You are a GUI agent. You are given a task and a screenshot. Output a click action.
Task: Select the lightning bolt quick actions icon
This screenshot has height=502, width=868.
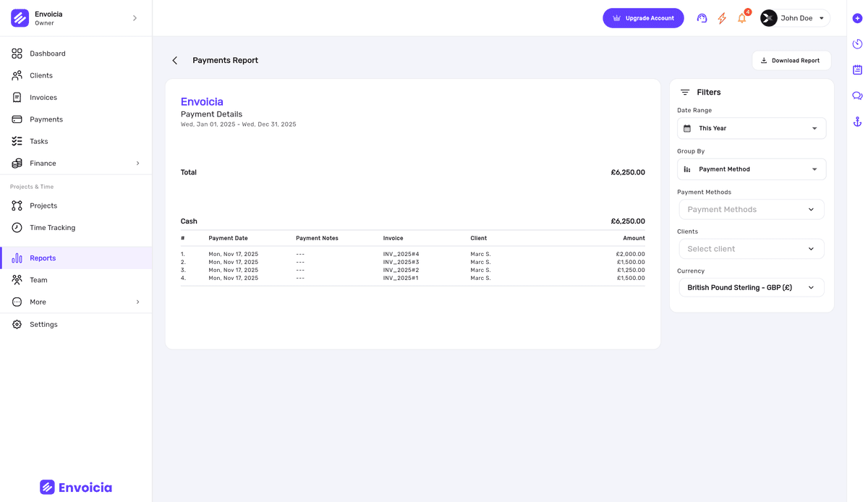721,18
